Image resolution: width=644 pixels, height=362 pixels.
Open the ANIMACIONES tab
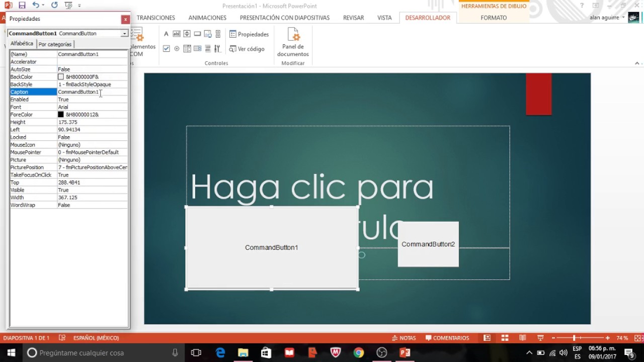(207, 18)
